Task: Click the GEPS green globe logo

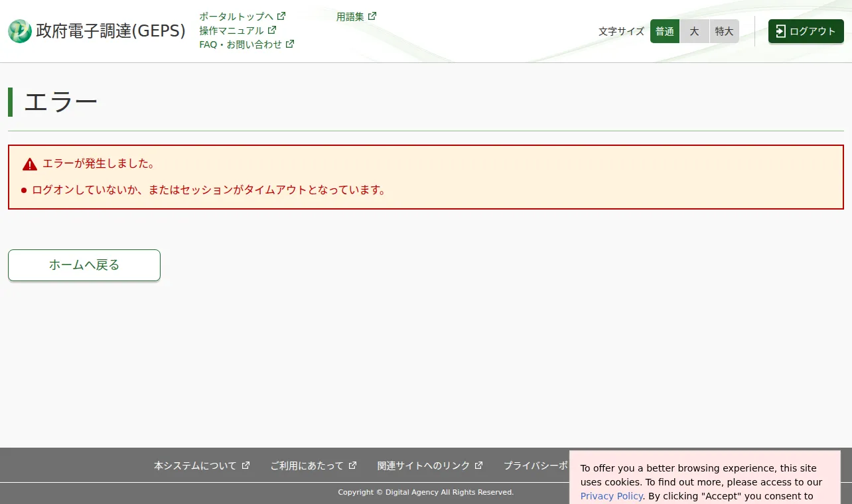Action: [x=20, y=31]
